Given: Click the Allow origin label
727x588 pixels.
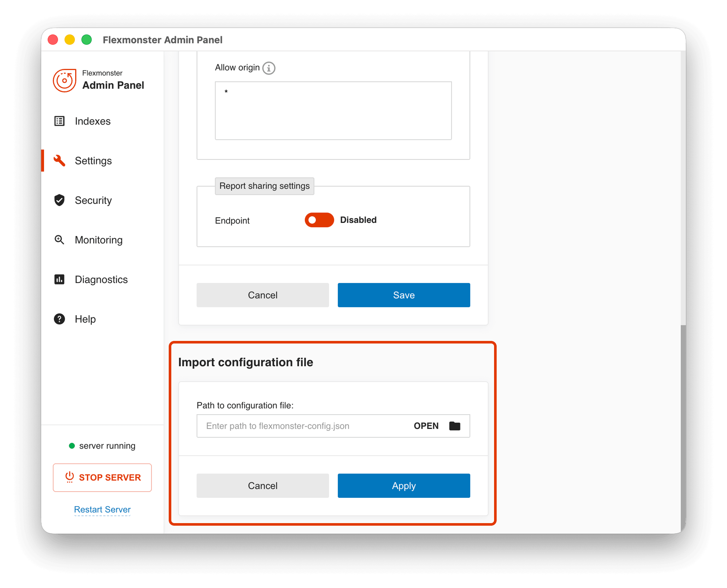Looking at the screenshot, I should coord(237,67).
